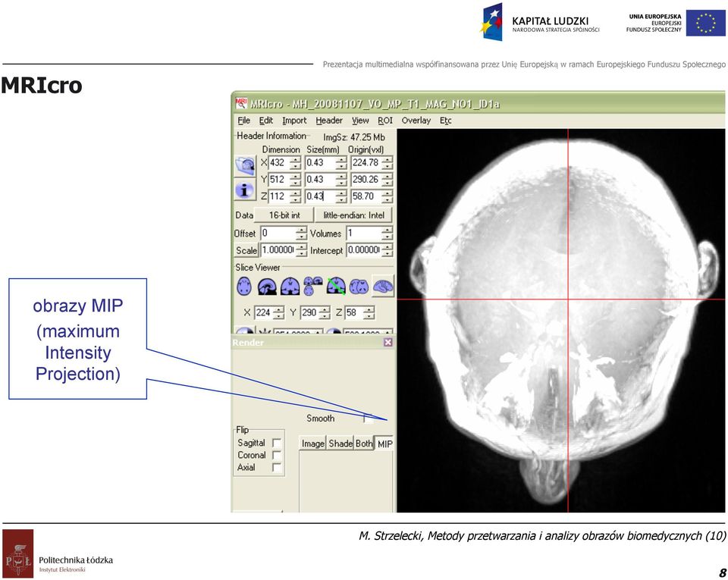The width and height of the screenshot is (728, 580).
Task: Enable Sagittal flip checkbox
Action: 277,443
